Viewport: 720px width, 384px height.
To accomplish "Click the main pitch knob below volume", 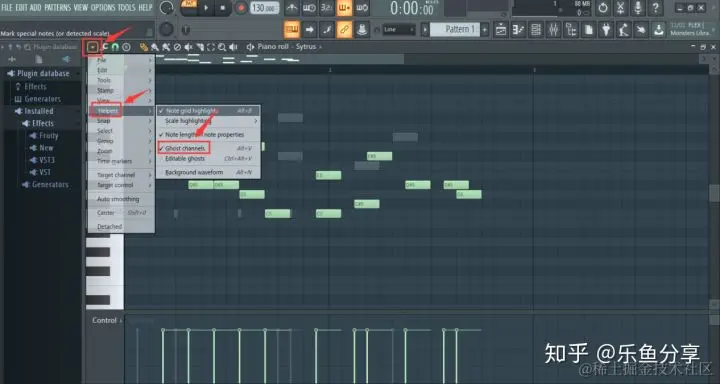I will tap(166, 30).
